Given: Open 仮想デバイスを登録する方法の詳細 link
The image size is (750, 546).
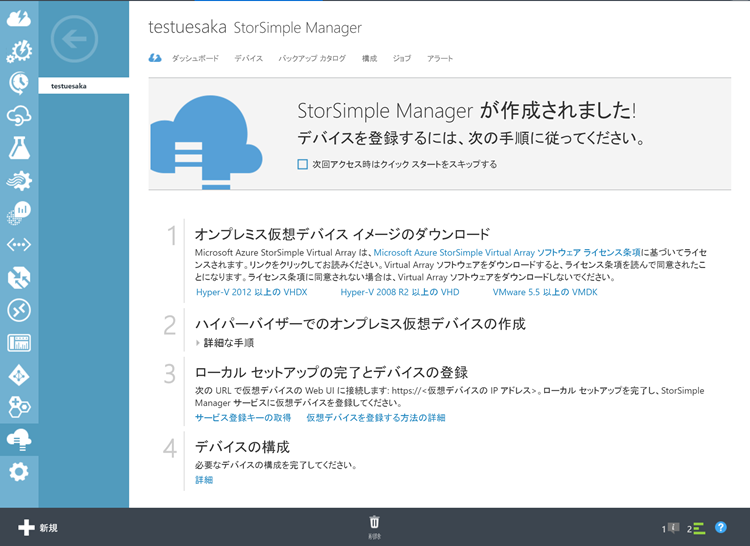Looking at the screenshot, I should (376, 417).
